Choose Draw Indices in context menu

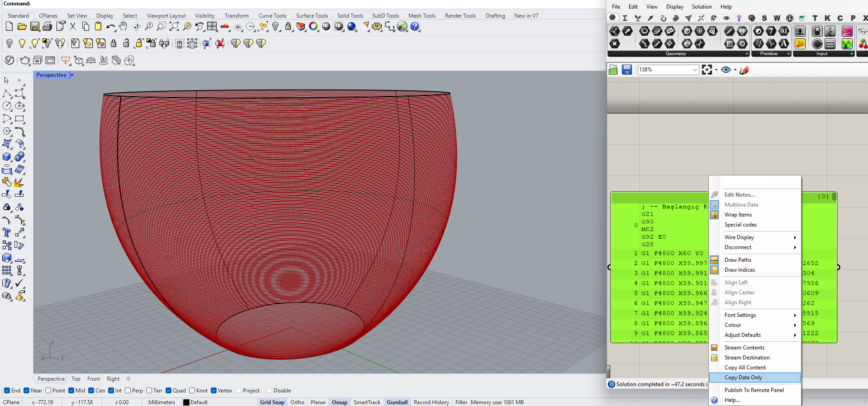(755, 270)
